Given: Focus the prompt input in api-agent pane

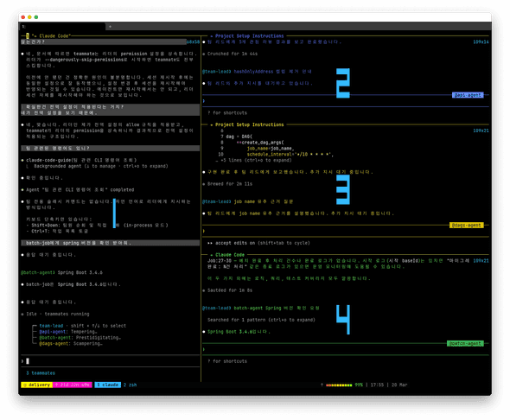Looking at the screenshot, I should coord(346,101).
